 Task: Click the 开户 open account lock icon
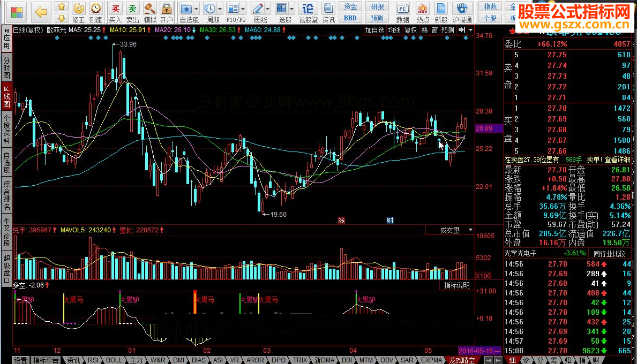tap(166, 13)
